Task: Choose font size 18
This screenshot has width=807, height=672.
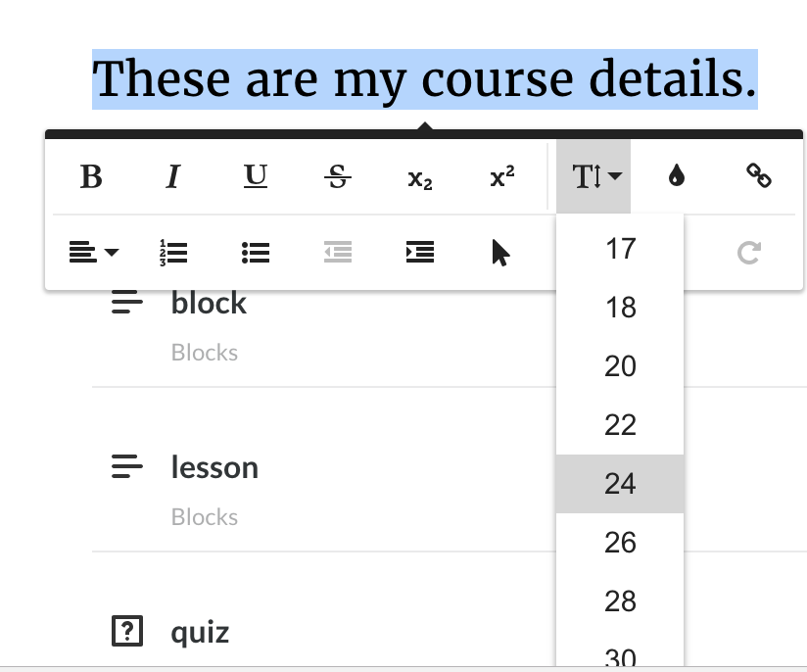Action: (x=620, y=308)
